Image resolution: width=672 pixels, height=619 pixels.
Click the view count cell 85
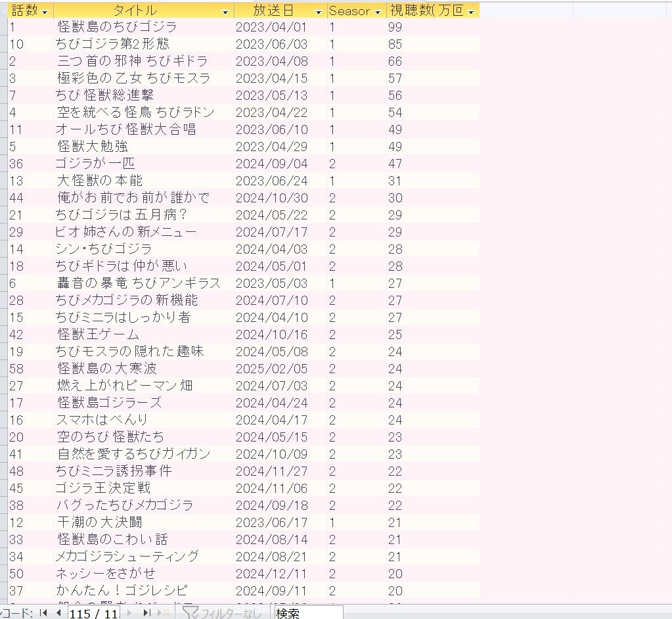433,44
